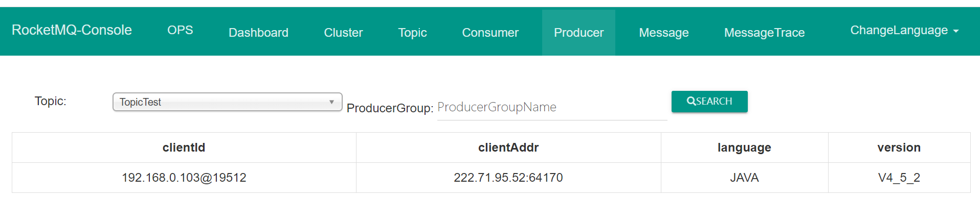
Task: Navigate to the Topic menu item
Action: click(412, 33)
